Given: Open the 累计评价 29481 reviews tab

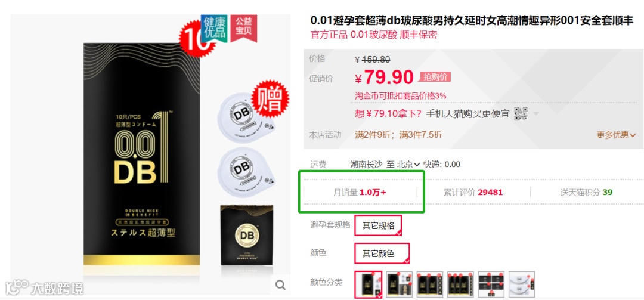Looking at the screenshot, I should (x=473, y=192).
